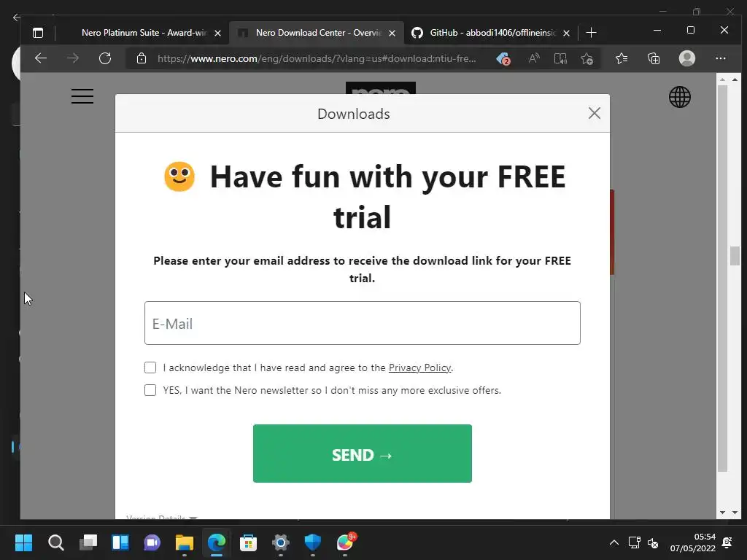Check the Nero newsletter checkbox

(x=150, y=390)
